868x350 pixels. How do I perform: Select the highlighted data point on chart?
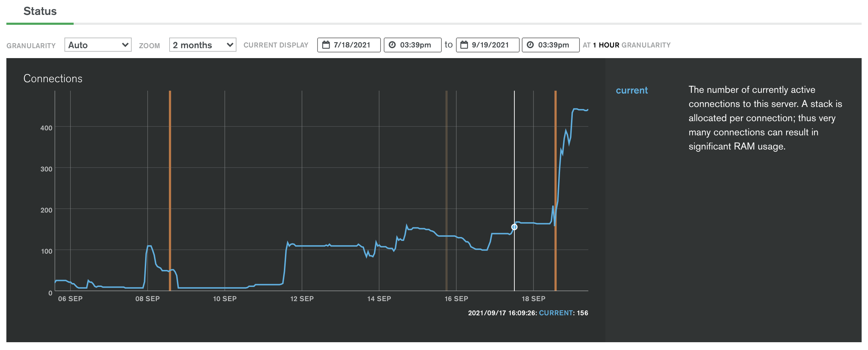coord(514,227)
